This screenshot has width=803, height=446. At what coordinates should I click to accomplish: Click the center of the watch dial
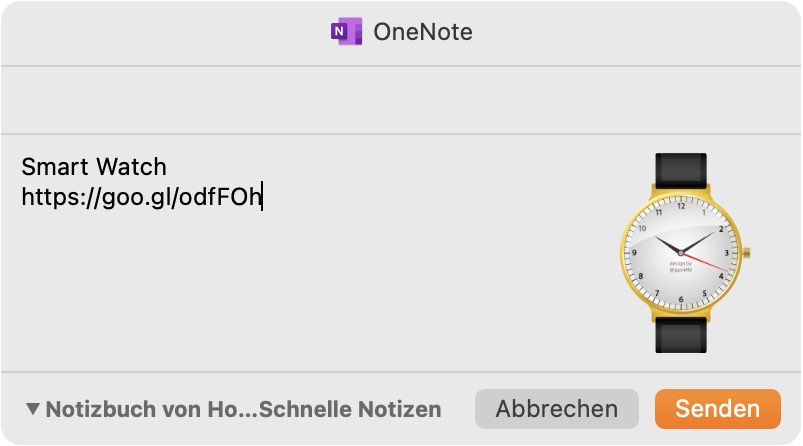(681, 253)
